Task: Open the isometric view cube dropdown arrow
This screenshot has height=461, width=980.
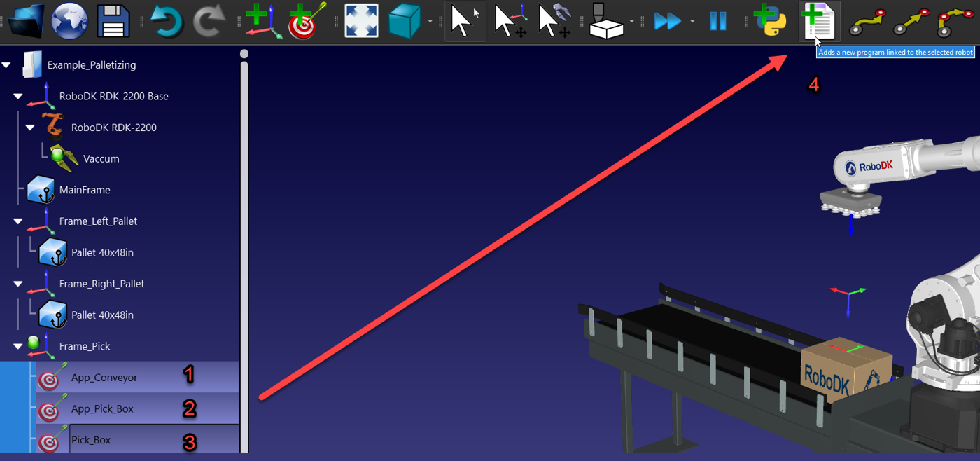Action: 430,22
